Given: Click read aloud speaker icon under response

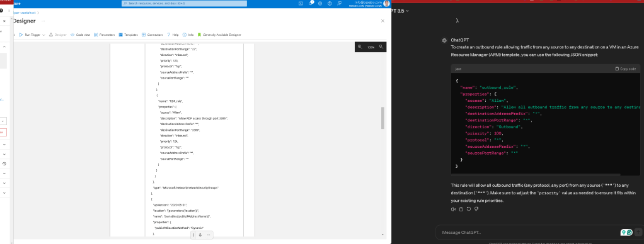Looking at the screenshot, I should click(454, 209).
